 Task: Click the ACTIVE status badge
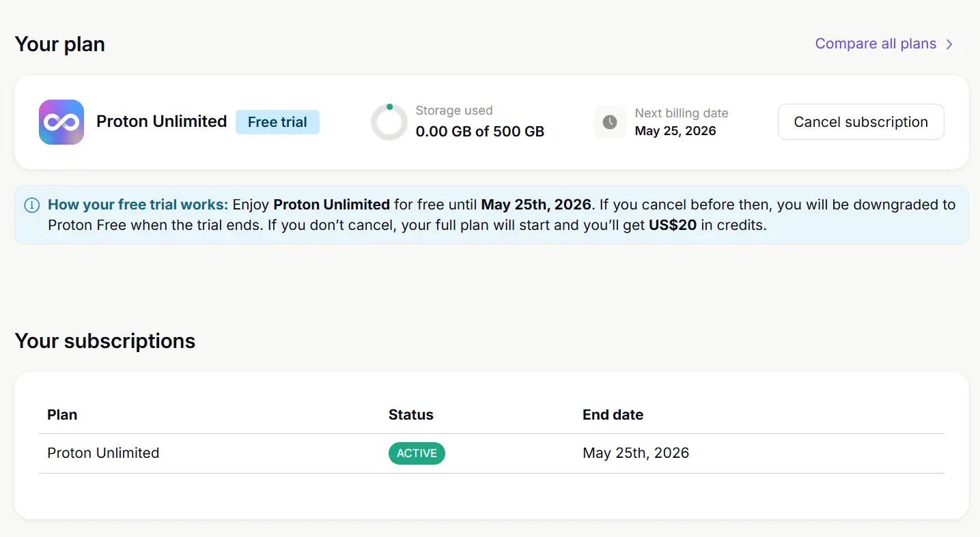coord(417,453)
